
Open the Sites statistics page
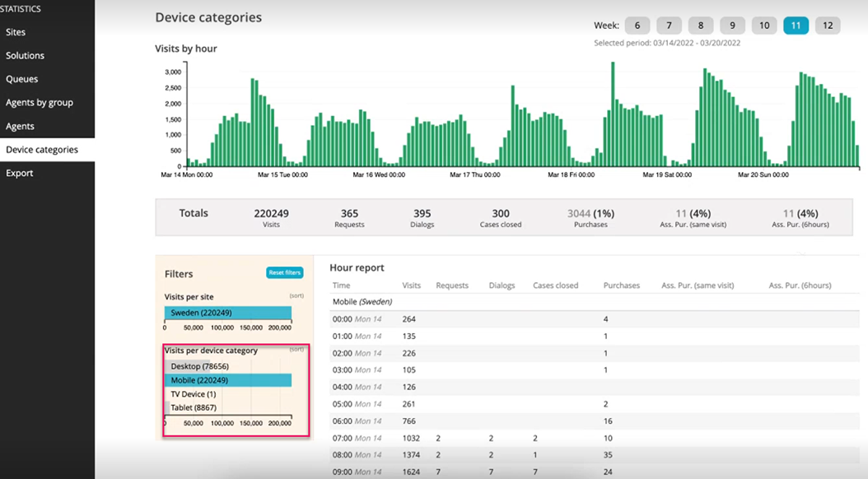click(16, 32)
